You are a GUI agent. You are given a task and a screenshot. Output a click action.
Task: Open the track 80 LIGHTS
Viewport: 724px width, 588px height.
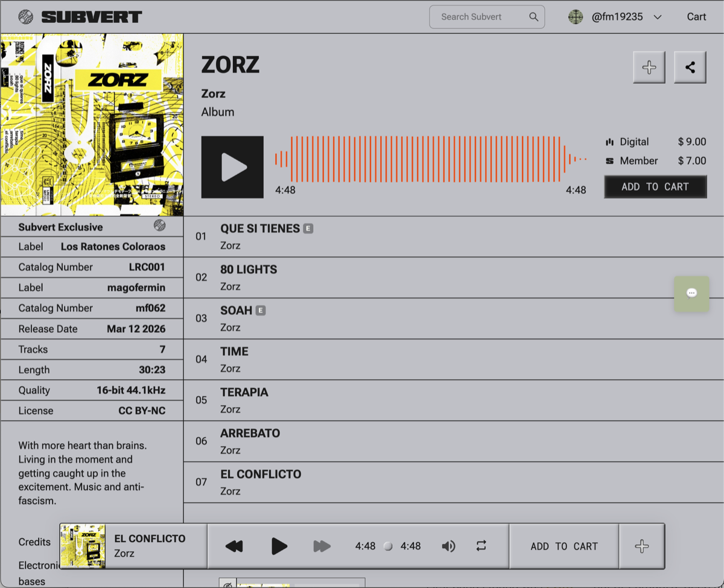248,270
